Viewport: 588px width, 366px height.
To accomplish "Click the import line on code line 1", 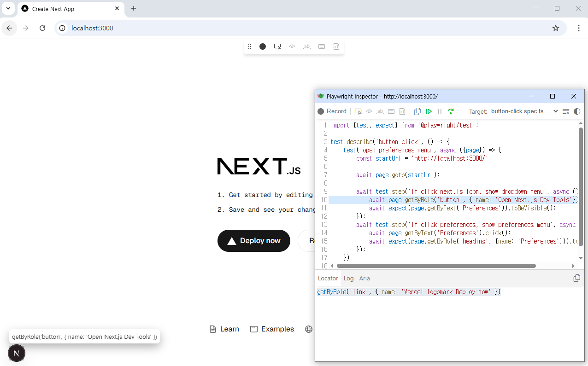I will [x=405, y=125].
